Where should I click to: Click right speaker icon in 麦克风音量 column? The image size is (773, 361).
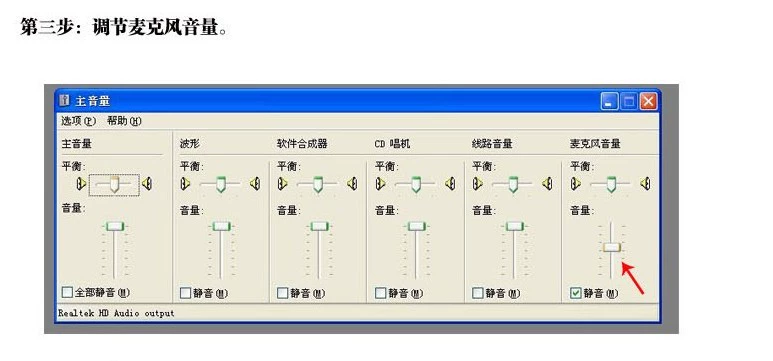(645, 184)
